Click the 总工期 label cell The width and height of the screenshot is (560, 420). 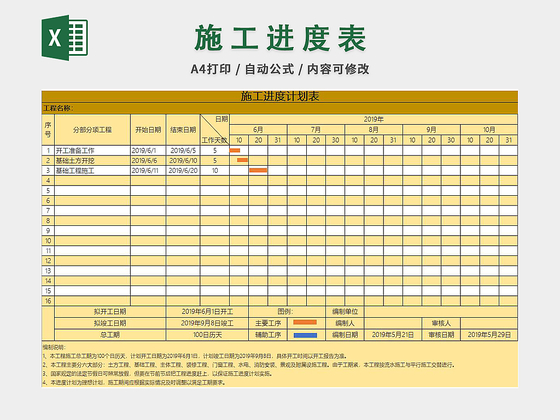(x=110, y=335)
